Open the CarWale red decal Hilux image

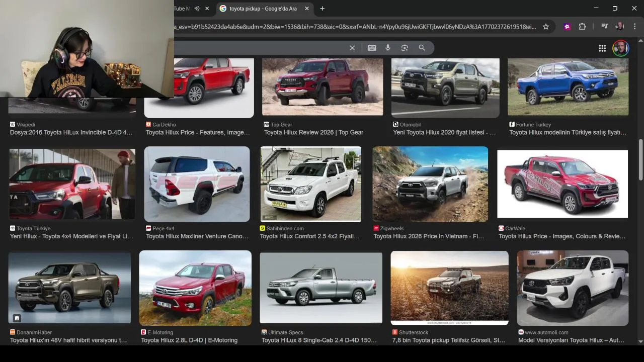[x=562, y=184]
